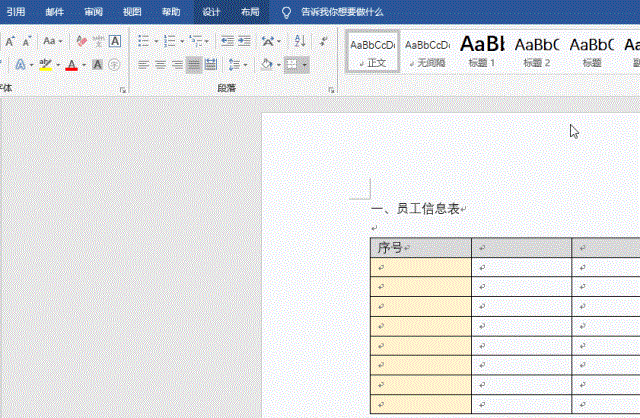Open the borders dropdown arrow
Viewport: 640px width, 418px height.
coord(304,64)
